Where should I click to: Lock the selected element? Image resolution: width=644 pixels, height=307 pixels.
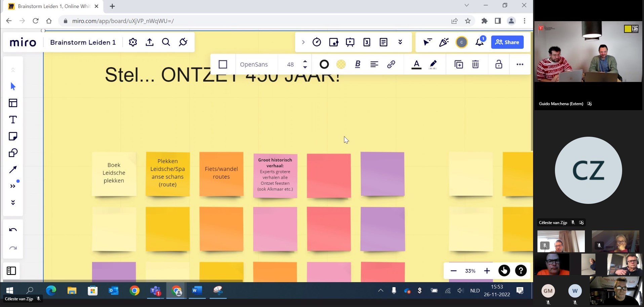(499, 64)
